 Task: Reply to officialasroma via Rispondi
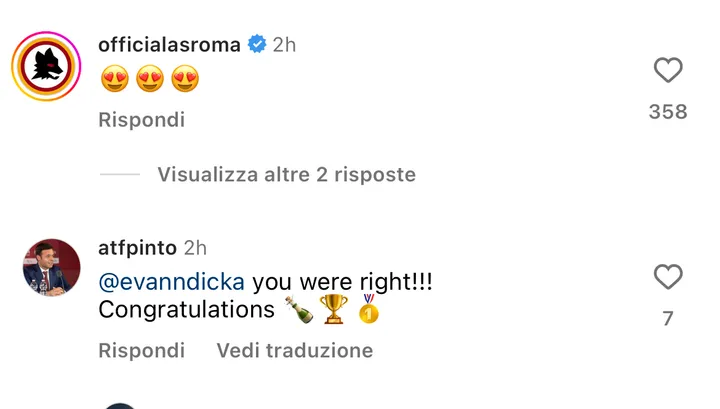pyautogui.click(x=141, y=120)
